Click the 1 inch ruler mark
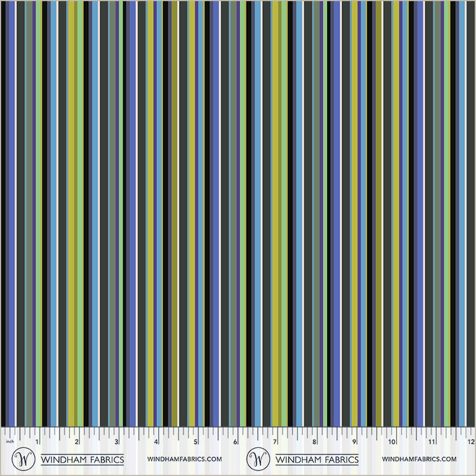Viewport: 476px width, 476px height. pos(37,440)
